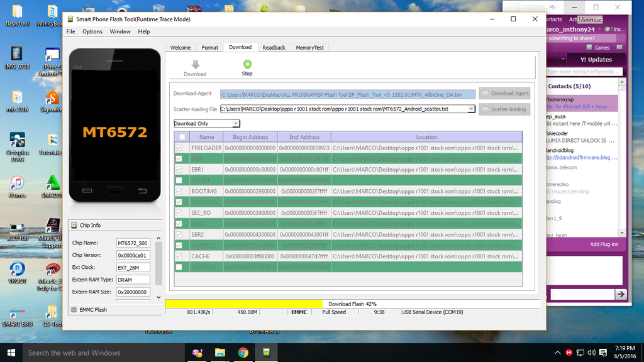Toggle the UBOOT partition checkbox
Viewport: 644px width, 362px height.
(179, 180)
